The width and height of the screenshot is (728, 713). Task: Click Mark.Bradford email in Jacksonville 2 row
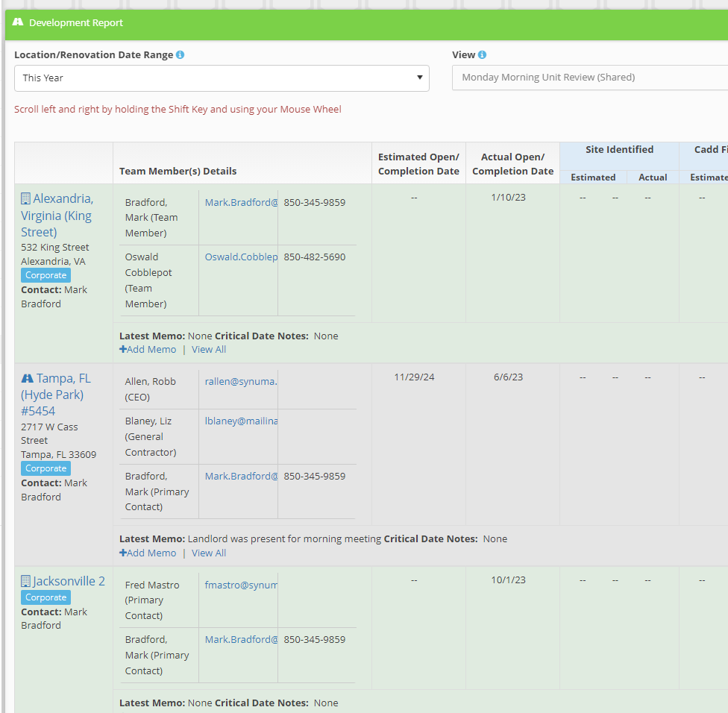(242, 640)
